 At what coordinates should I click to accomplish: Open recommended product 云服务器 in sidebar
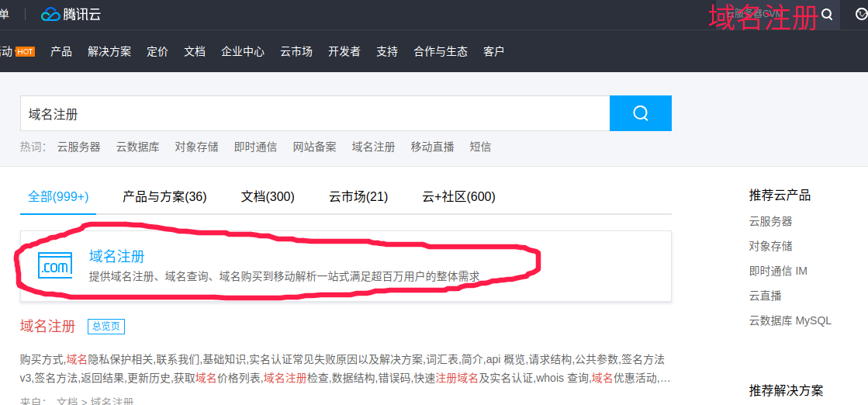point(770,222)
